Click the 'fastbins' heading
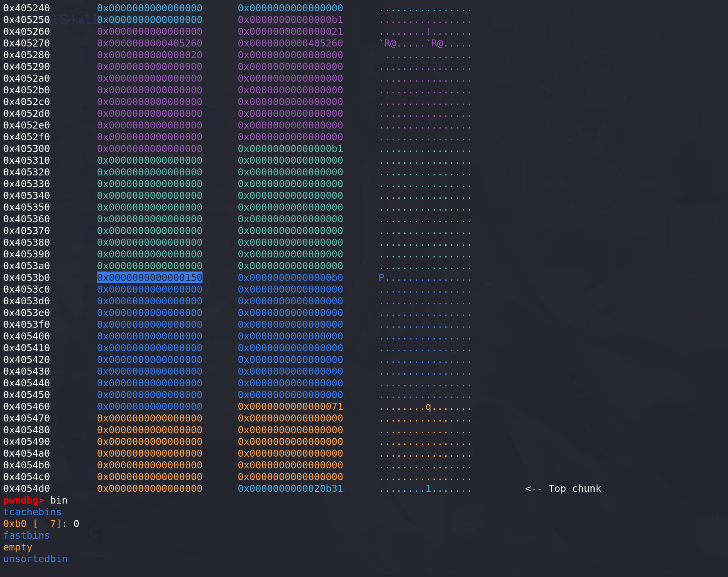 [27, 535]
